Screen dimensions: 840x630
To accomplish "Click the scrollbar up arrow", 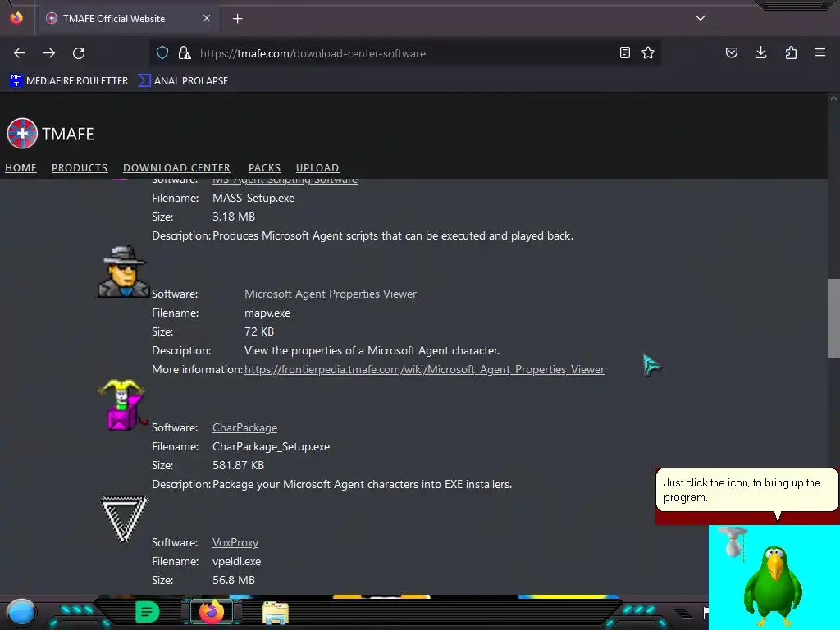I will (x=833, y=98).
